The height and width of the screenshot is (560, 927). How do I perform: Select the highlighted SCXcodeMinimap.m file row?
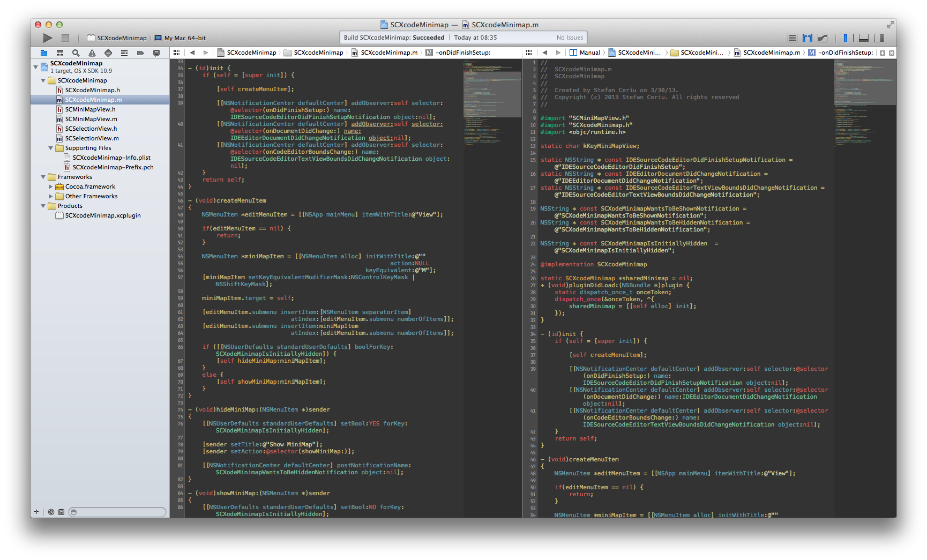pos(100,100)
